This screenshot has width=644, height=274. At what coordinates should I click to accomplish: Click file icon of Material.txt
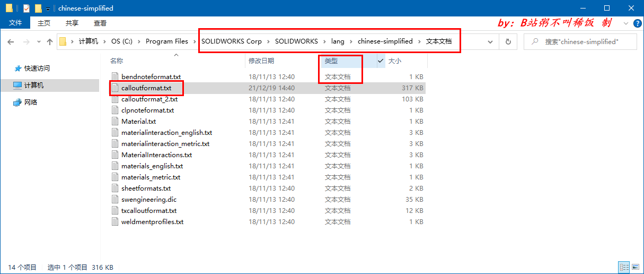coord(115,122)
